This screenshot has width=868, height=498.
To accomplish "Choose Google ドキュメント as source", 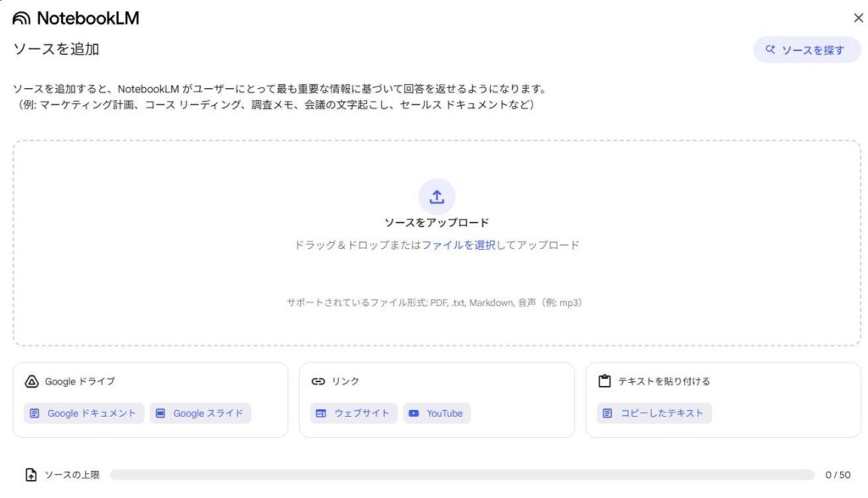I will tap(84, 413).
